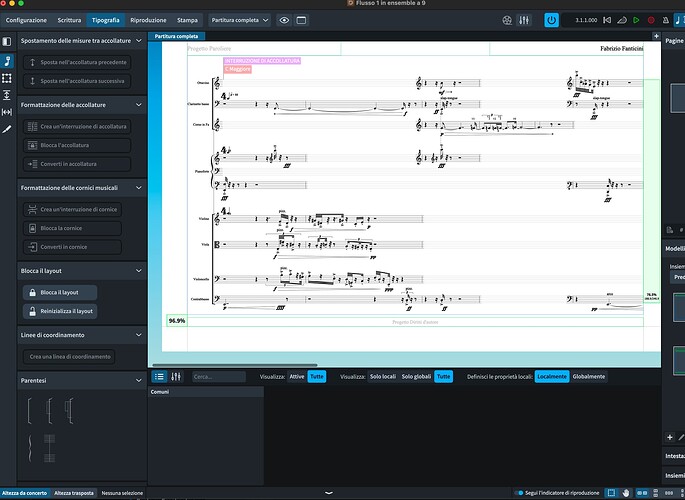Screen dimensions: 685x500
Task: Select Attive in first Visualizza filter
Action: coord(297,376)
